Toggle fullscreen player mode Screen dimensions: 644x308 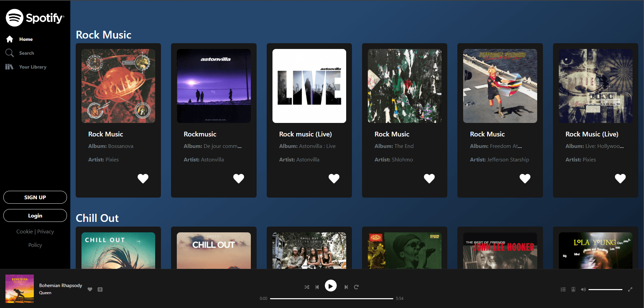point(630,289)
